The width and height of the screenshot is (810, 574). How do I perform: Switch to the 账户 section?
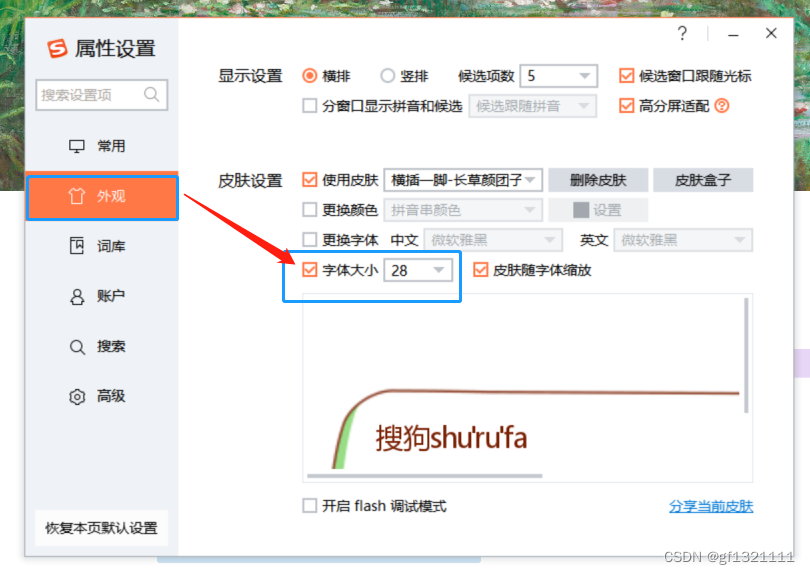(102, 297)
